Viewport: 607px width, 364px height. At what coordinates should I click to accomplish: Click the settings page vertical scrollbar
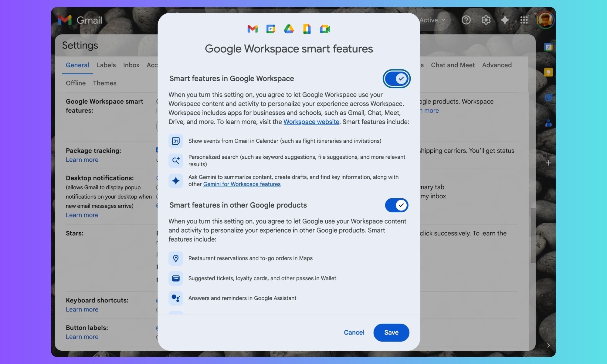[533, 236]
